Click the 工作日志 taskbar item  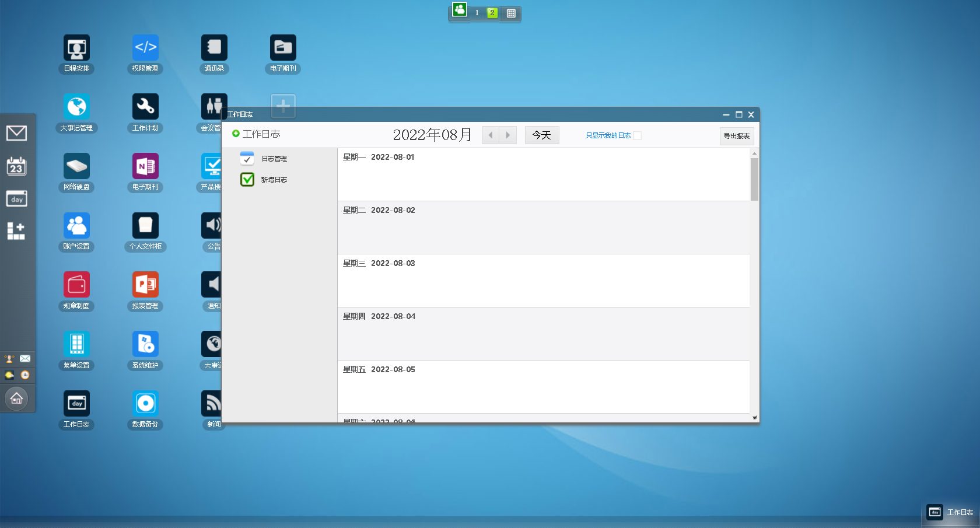[x=950, y=512]
